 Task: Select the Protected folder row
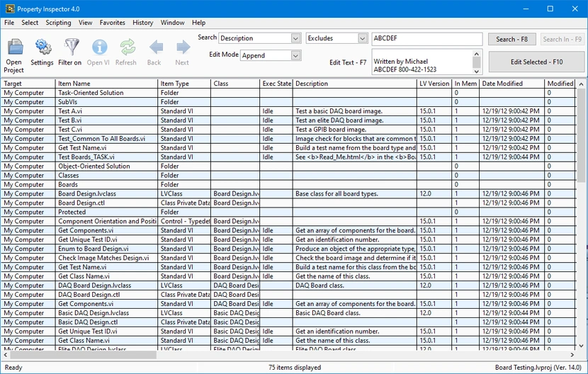click(x=288, y=212)
